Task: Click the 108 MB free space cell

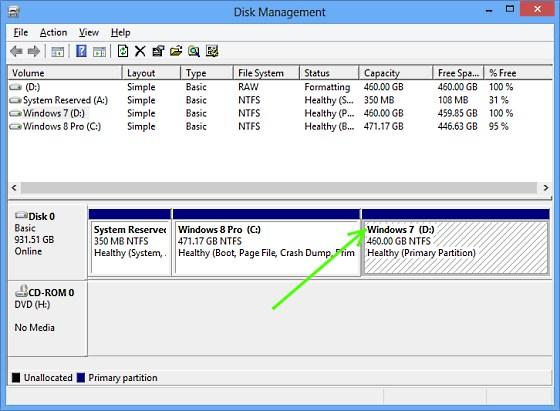Action: coord(453,100)
